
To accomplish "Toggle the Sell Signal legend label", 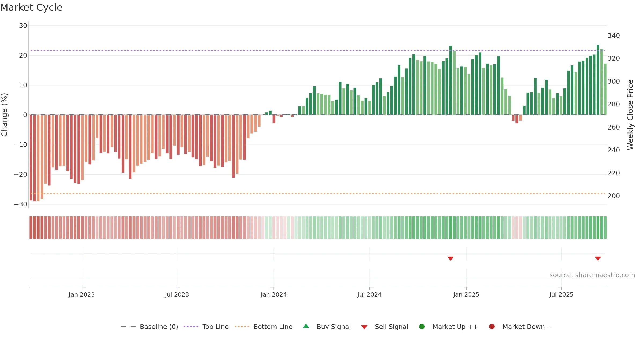I will coord(391,327).
